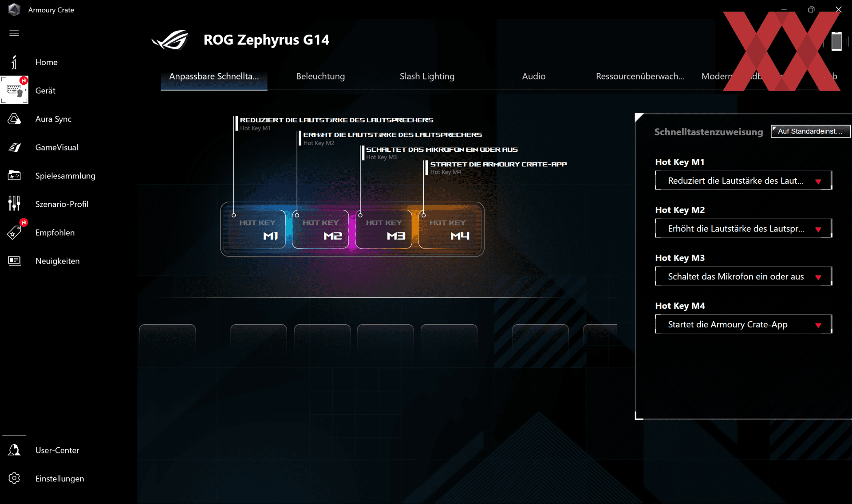Screen dimensions: 852x504
Task: Click the Home menu label
Action: click(47, 62)
